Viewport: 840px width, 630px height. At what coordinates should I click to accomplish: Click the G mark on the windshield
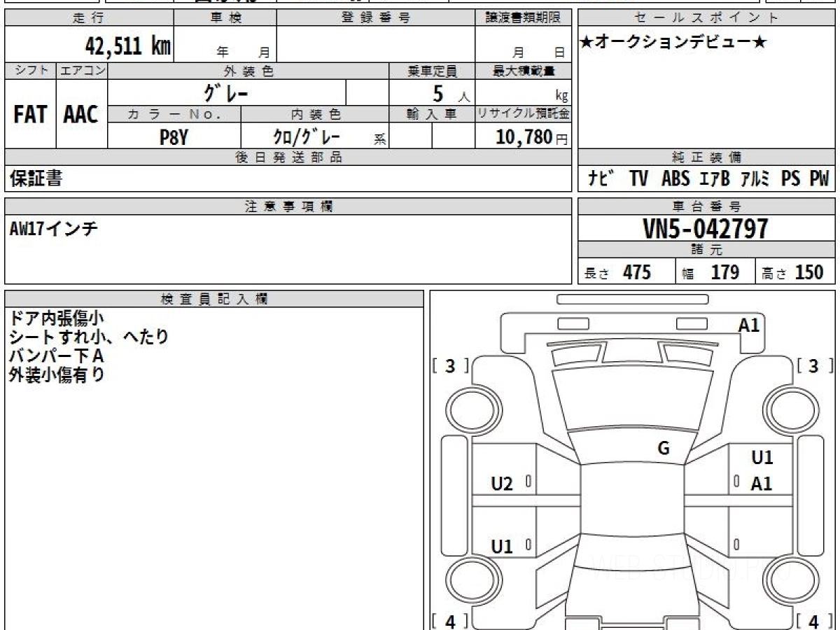pos(664,449)
